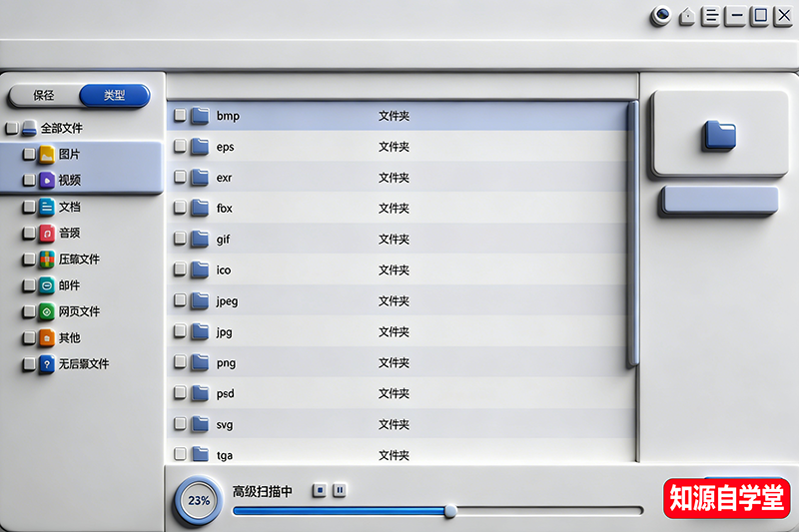Screen dimensions: 799x532
Task: Select the green 网页文件 category icon
Action: pyautogui.click(x=47, y=311)
